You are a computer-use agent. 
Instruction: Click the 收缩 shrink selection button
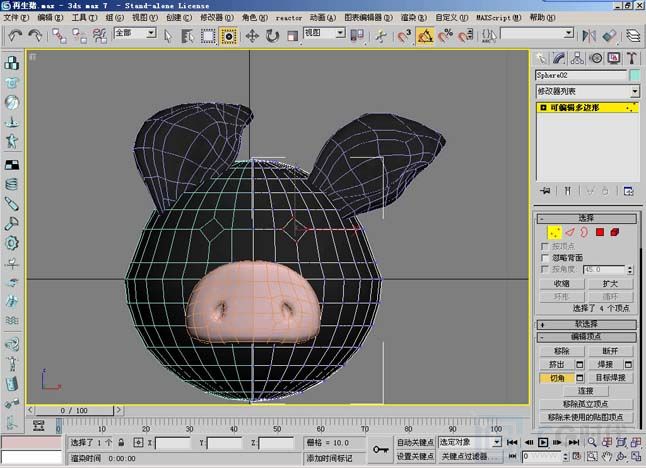(x=562, y=284)
